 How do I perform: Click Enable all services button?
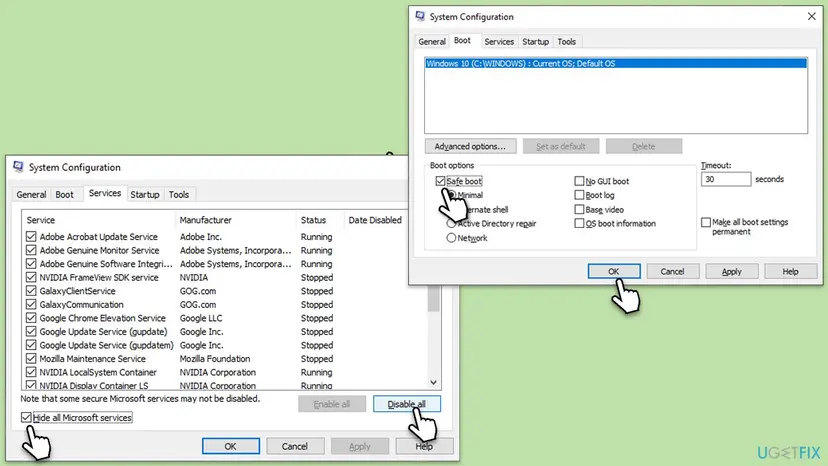(x=332, y=404)
